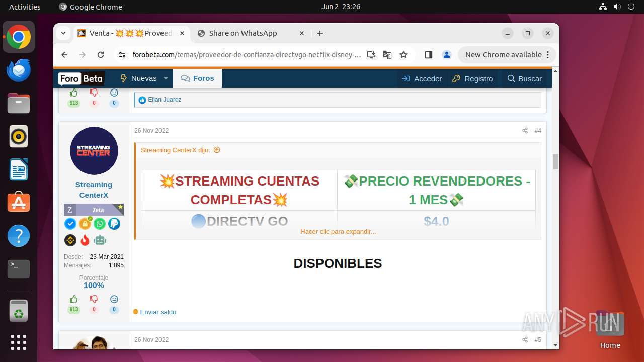This screenshot has height=362, width=644.
Task: Open Nuevas menu item
Action: point(139,78)
